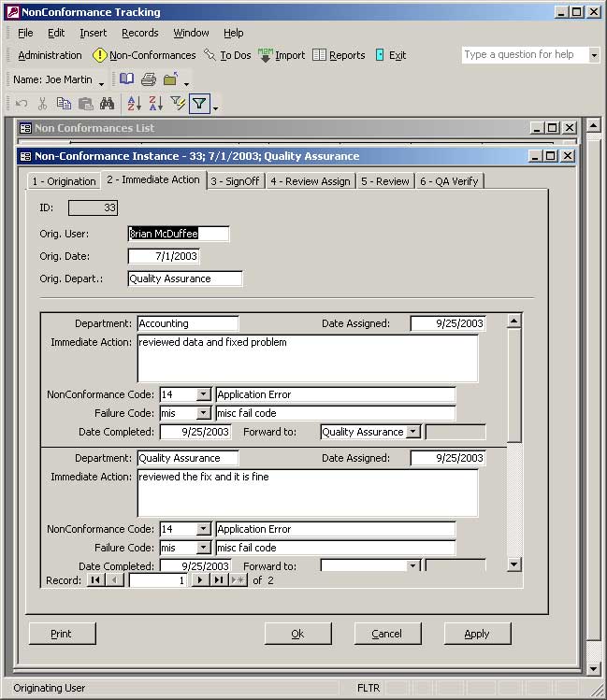607x700 pixels.
Task: Open the Window menu
Action: 191,33
